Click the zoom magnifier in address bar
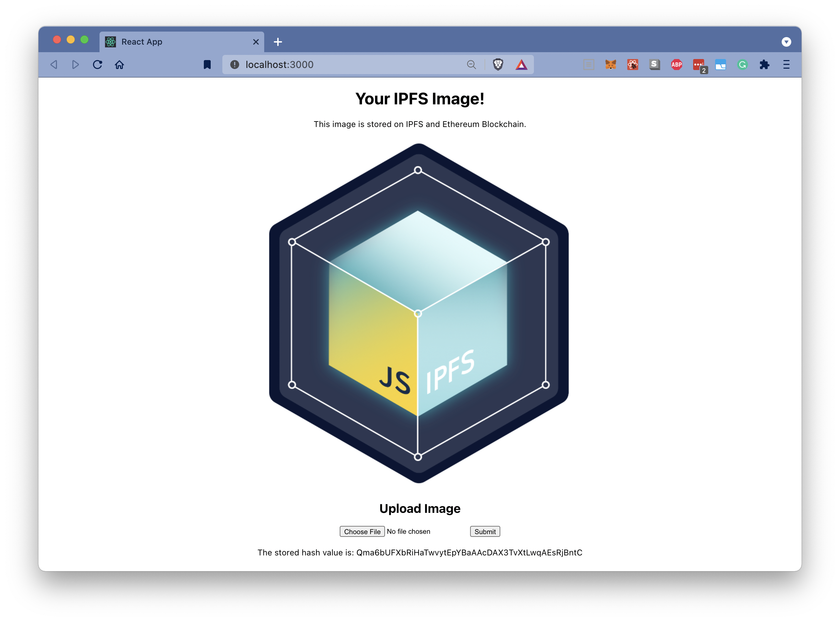 [471, 65]
